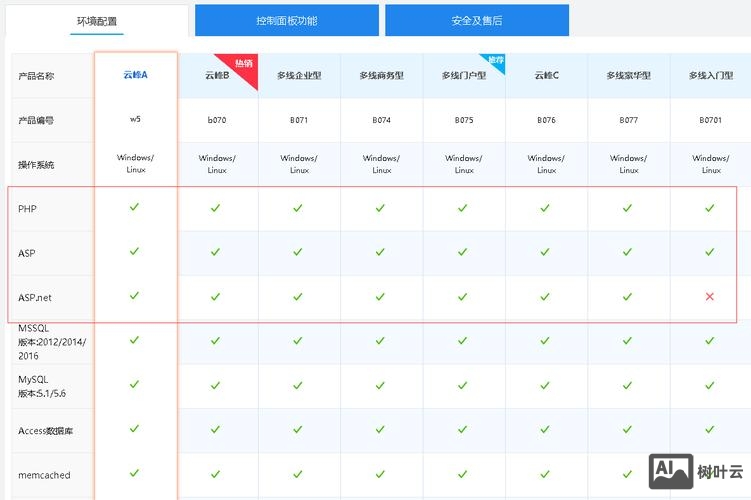Click the PHP row label
The width and height of the screenshot is (751, 500).
(x=27, y=209)
